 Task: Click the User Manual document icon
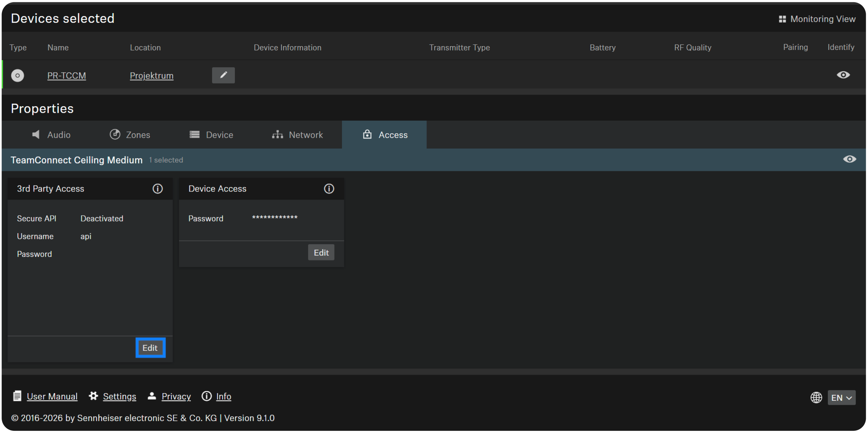pos(17,396)
